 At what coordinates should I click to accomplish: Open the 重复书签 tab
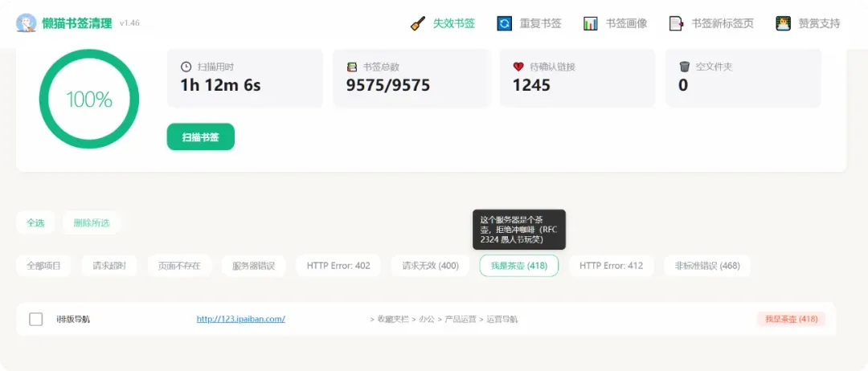coord(540,24)
